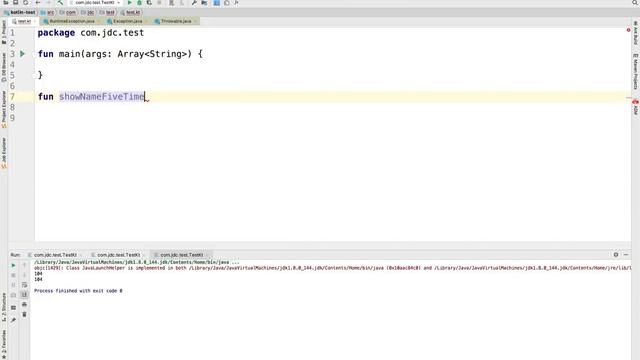Click the Synchronize refresh toolbar icon
Image resolution: width=640 pixels, height=360 pixels.
point(25,2)
